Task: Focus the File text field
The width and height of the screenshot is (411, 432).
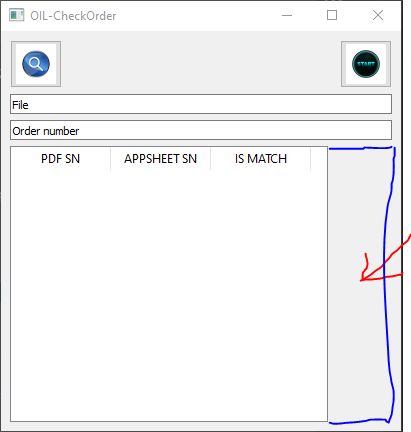Action: pyautogui.click(x=201, y=104)
